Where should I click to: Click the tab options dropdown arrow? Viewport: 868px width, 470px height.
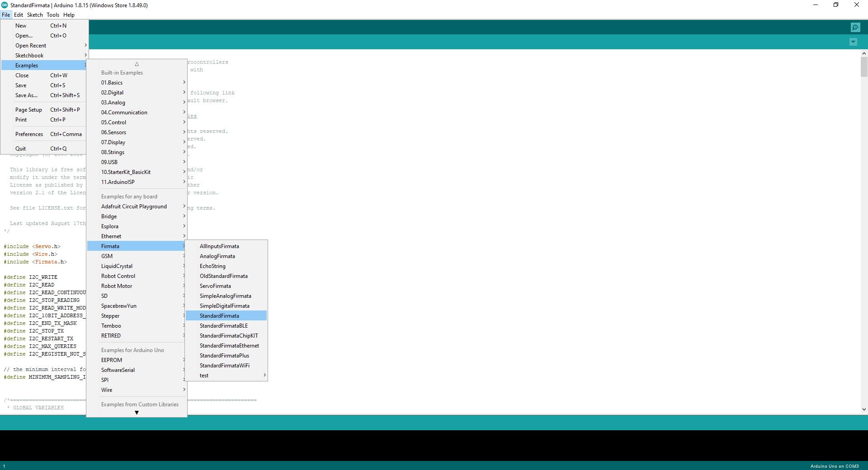tap(853, 42)
